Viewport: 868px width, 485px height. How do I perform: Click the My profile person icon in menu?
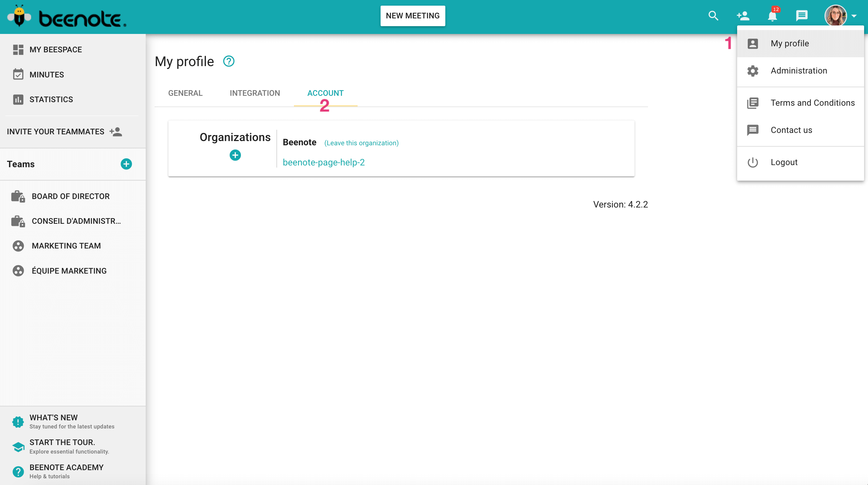point(753,43)
